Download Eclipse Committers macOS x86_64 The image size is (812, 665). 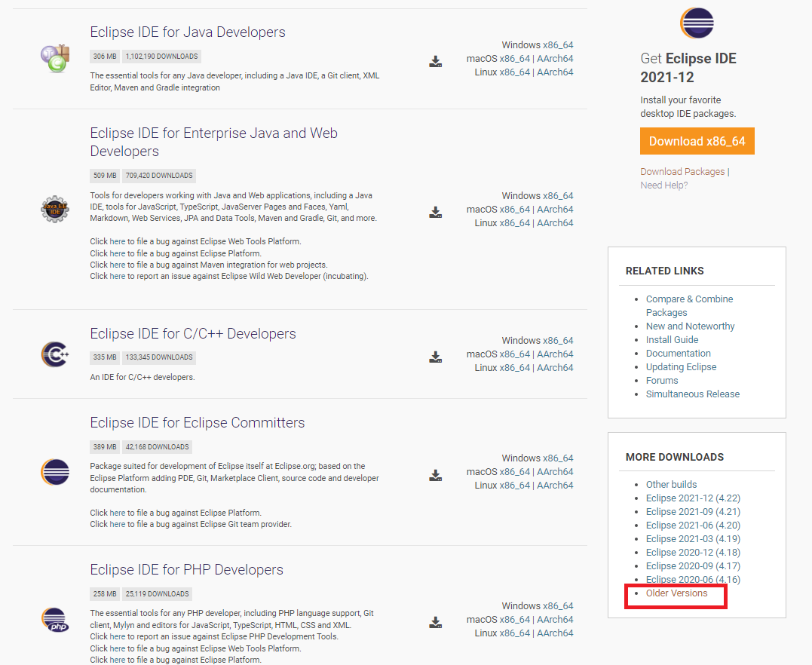[x=515, y=472]
